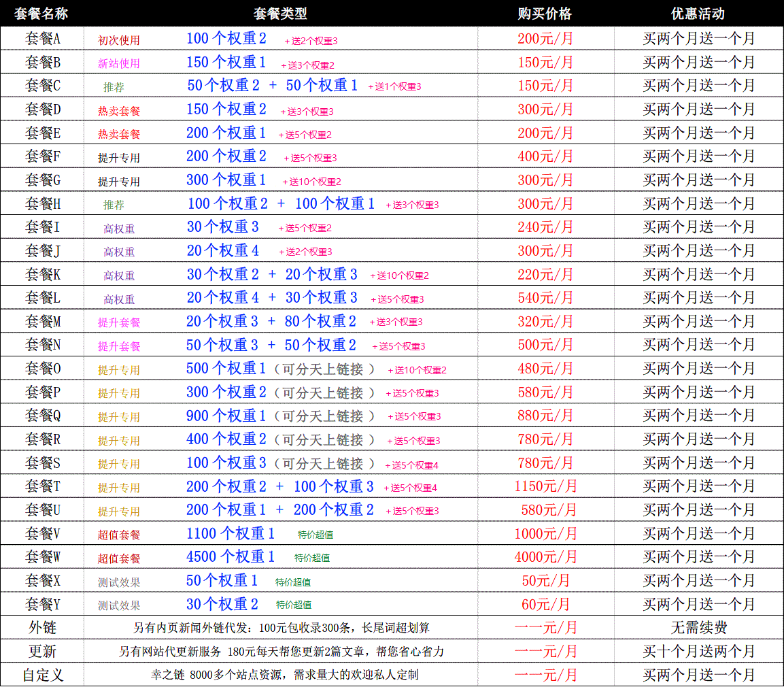Image resolution: width=784 pixels, height=687 pixels.
Task: Click the 200元/月 price of 套餐A
Action: tap(545, 39)
